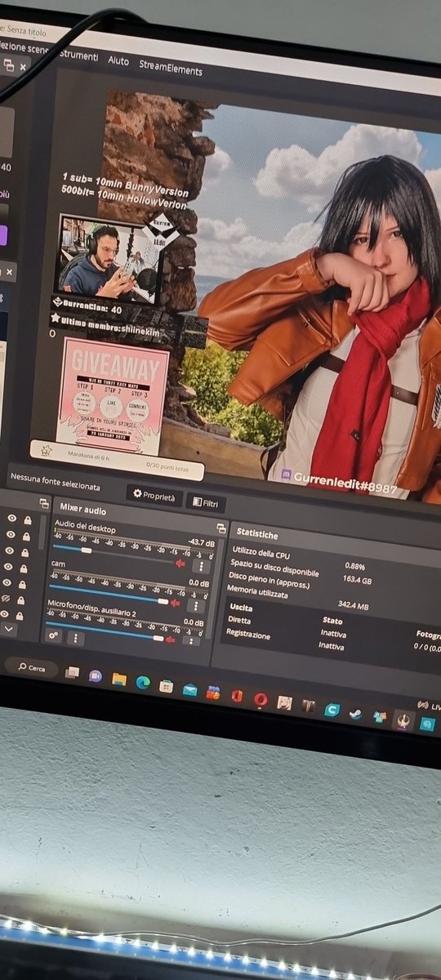Hide the topmost source via eye icon

(x=11, y=518)
